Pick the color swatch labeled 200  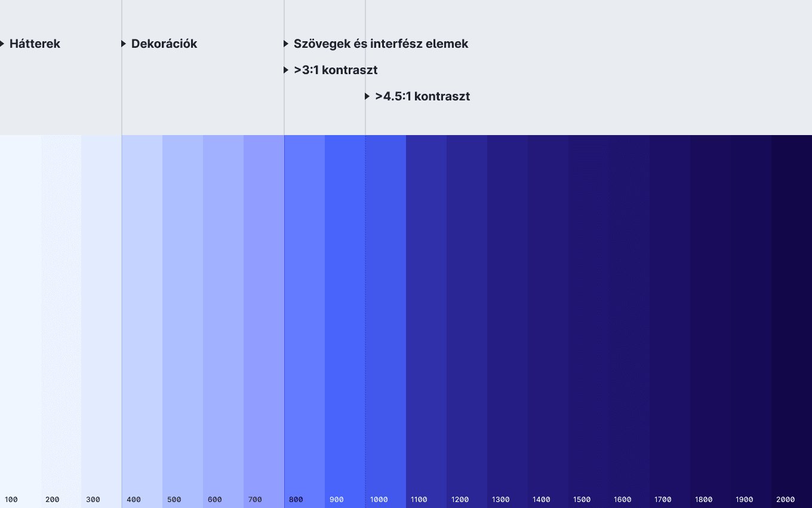click(61, 322)
